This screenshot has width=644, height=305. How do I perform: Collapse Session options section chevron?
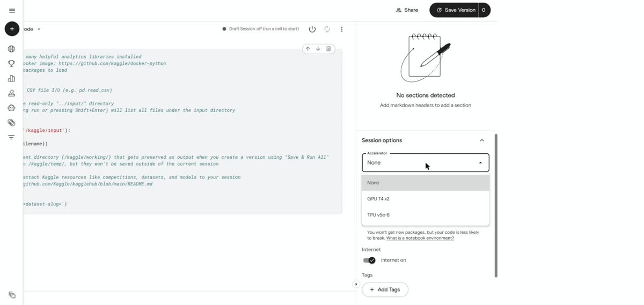click(x=482, y=140)
